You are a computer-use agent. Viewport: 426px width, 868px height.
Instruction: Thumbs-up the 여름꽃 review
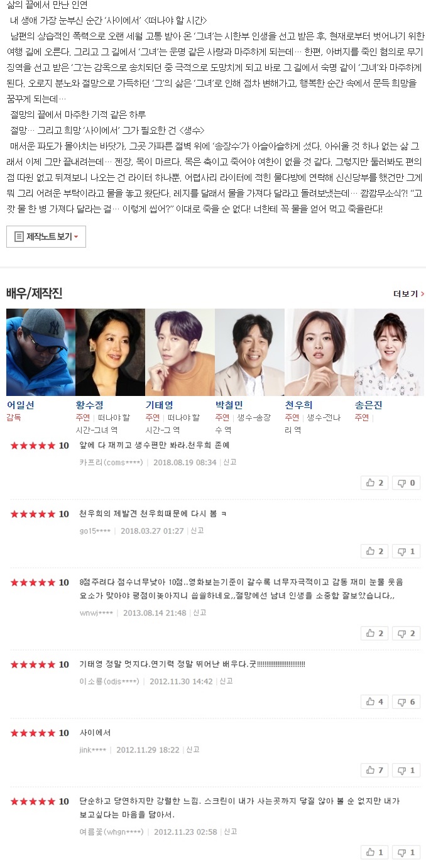[x=374, y=852]
